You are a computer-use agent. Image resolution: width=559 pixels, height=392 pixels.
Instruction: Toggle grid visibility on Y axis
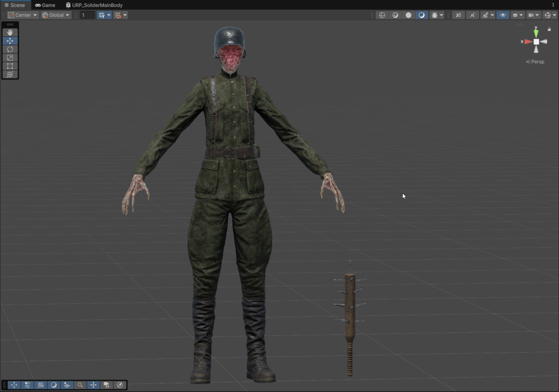(101, 15)
